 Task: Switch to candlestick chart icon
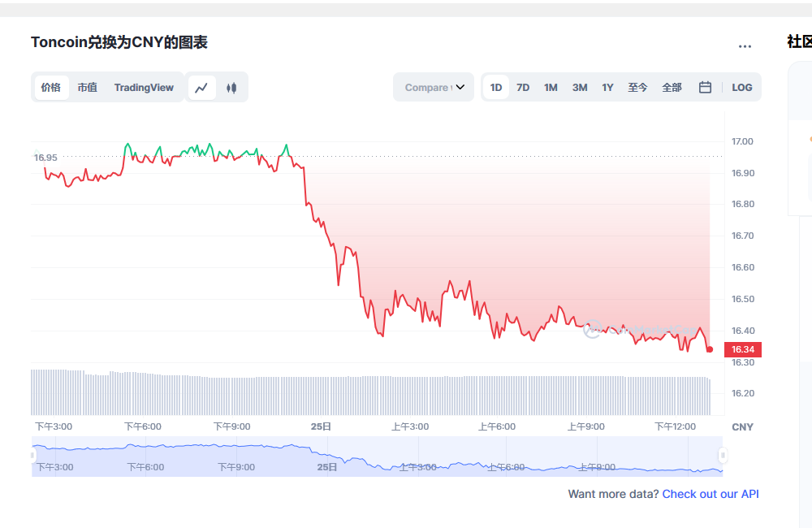point(231,88)
